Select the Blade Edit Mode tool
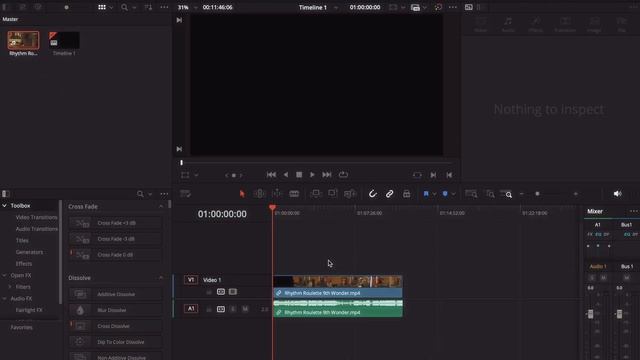640x360 pixels. point(294,194)
